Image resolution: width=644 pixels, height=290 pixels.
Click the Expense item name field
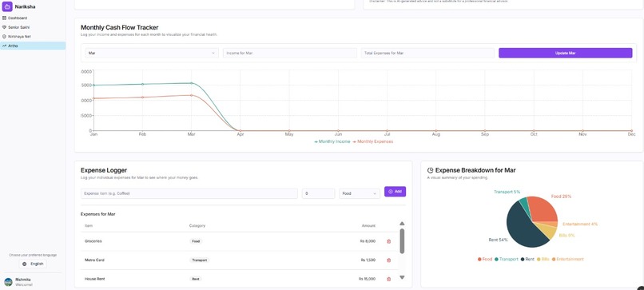(x=189, y=193)
